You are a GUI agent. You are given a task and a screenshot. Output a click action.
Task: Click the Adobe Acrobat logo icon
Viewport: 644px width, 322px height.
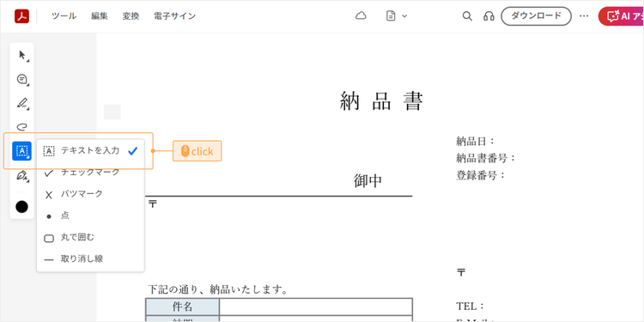21,16
